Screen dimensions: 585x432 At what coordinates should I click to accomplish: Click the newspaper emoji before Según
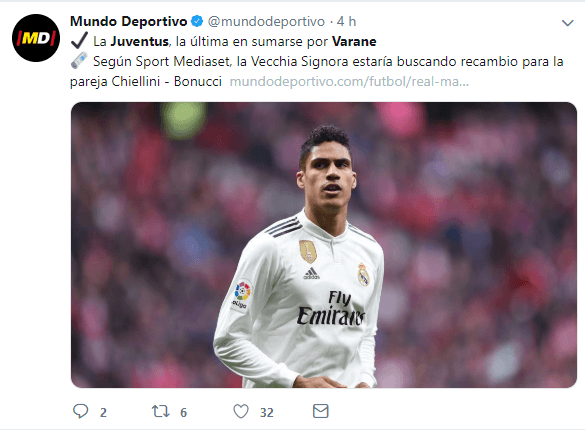(x=79, y=60)
